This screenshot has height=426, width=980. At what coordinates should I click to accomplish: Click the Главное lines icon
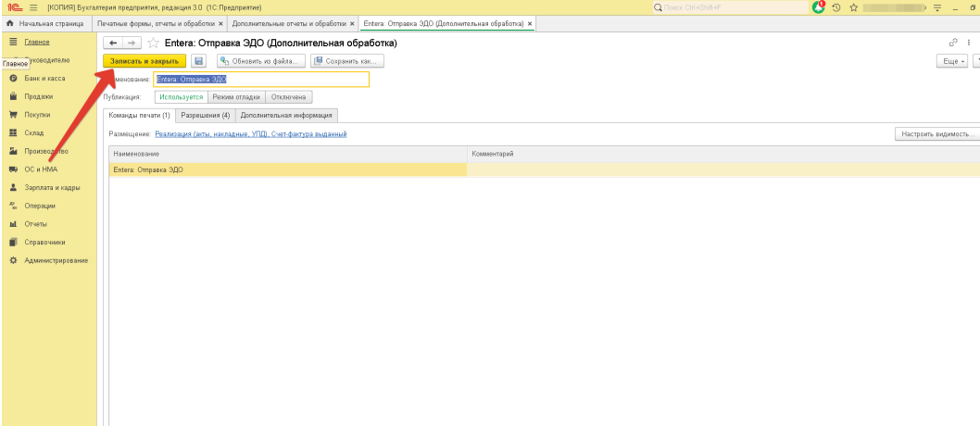(x=12, y=42)
